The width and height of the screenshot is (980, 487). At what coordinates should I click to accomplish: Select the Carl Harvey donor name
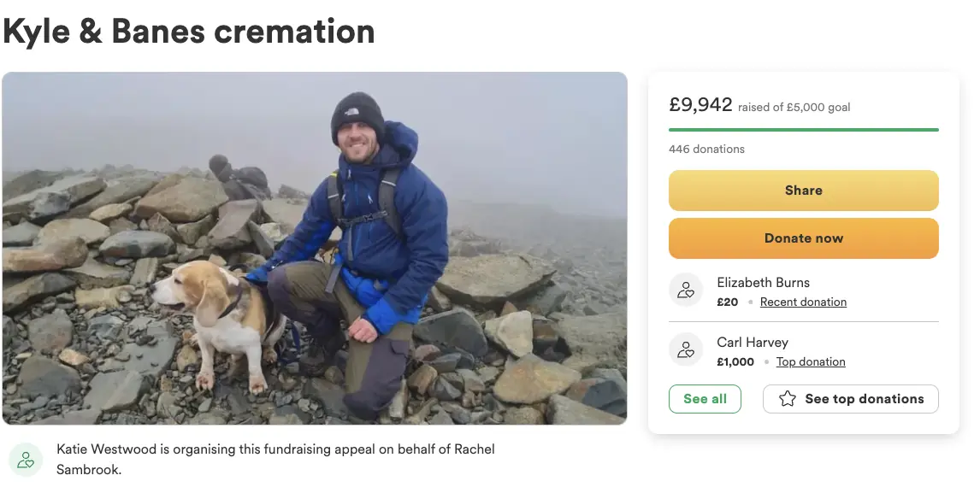pyautogui.click(x=753, y=343)
